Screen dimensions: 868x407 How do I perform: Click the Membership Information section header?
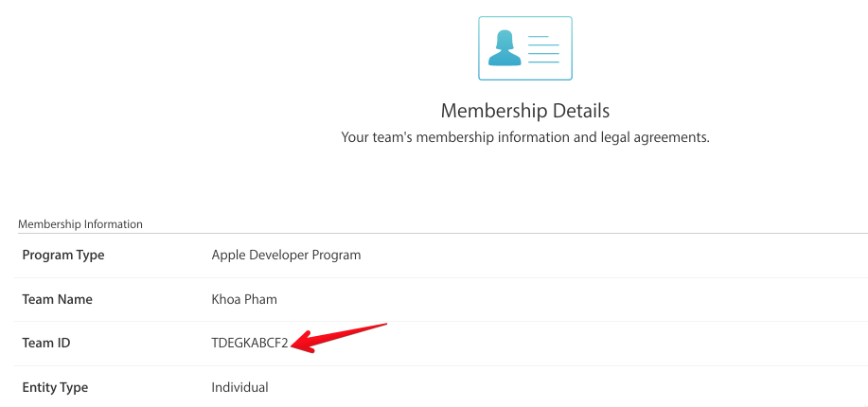point(80,224)
